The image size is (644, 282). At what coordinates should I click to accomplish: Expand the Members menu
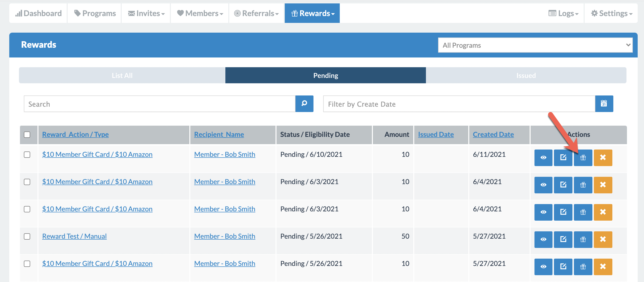(200, 13)
